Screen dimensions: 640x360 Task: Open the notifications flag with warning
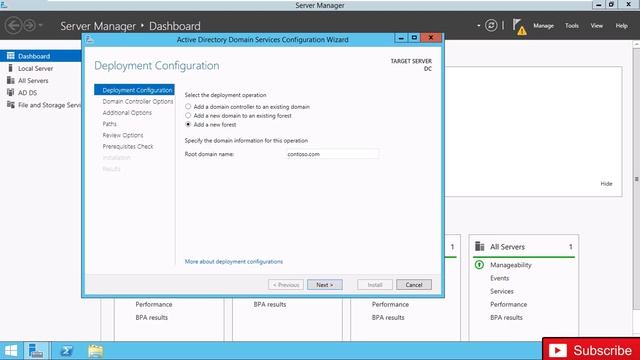519,27
